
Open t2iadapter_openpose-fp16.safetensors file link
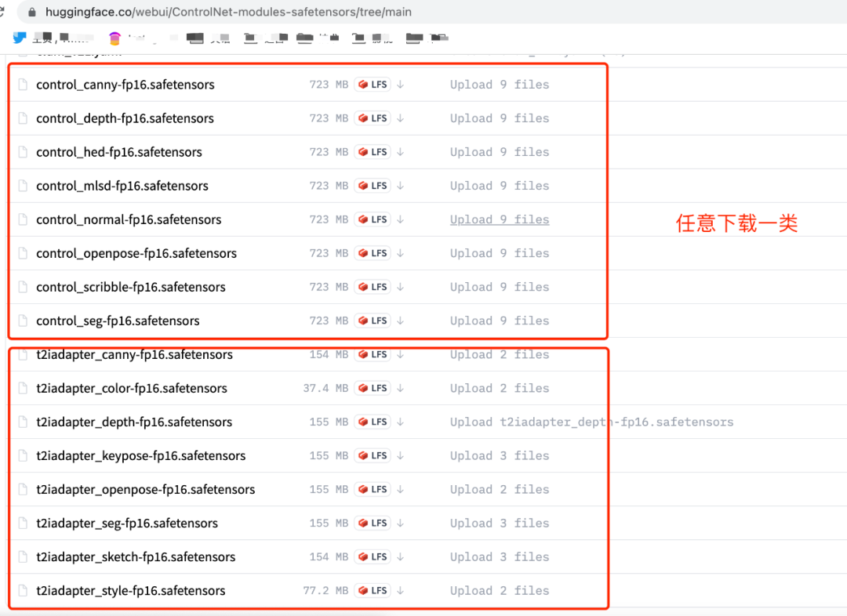pyautogui.click(x=145, y=490)
